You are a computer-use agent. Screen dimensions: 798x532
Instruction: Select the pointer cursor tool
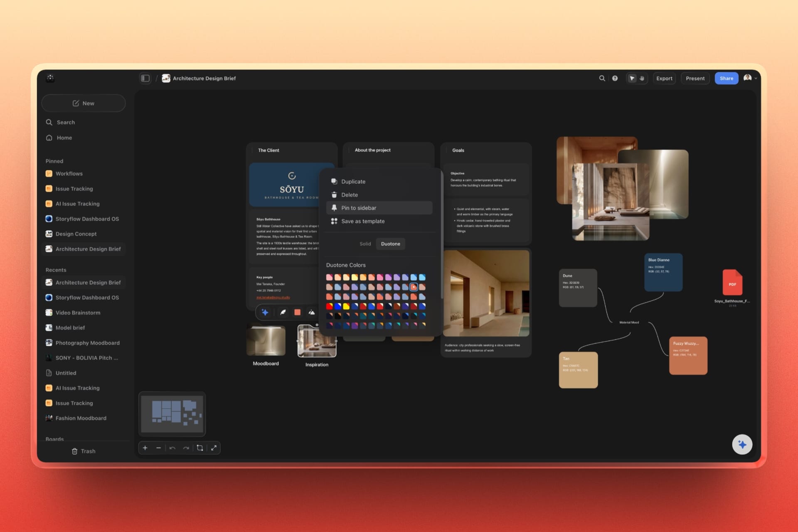[x=632, y=78]
